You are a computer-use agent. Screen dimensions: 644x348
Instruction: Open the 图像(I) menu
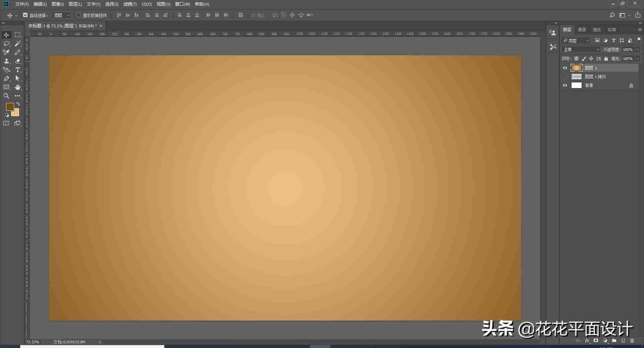(x=58, y=4)
